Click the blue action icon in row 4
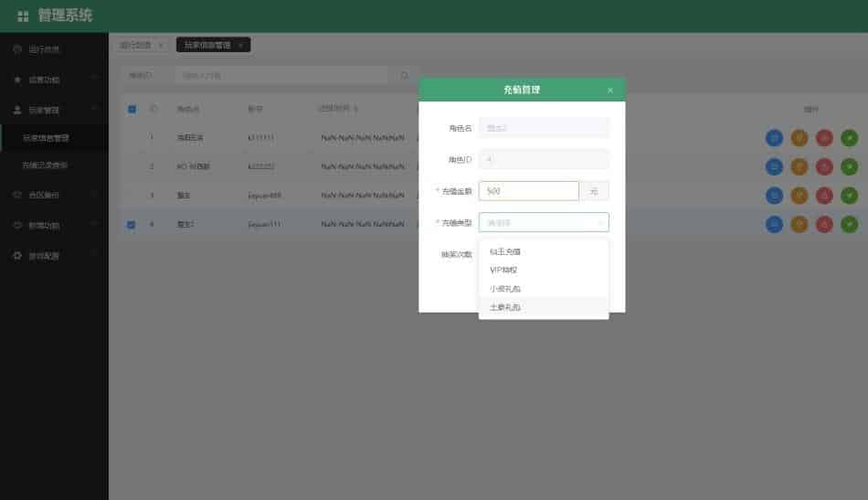 [x=774, y=224]
